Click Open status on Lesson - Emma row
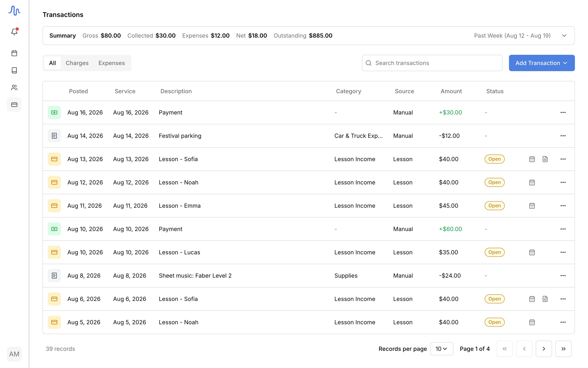The image size is (588, 368). (x=494, y=206)
